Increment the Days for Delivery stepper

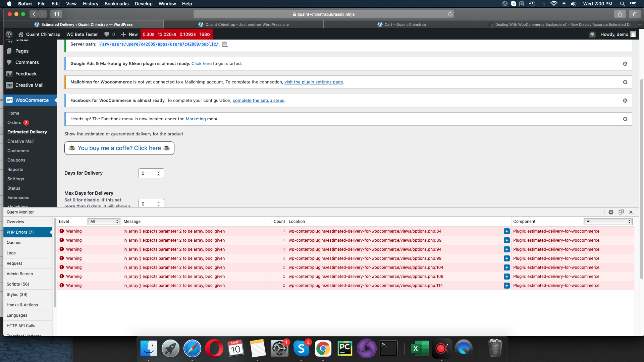(158, 171)
